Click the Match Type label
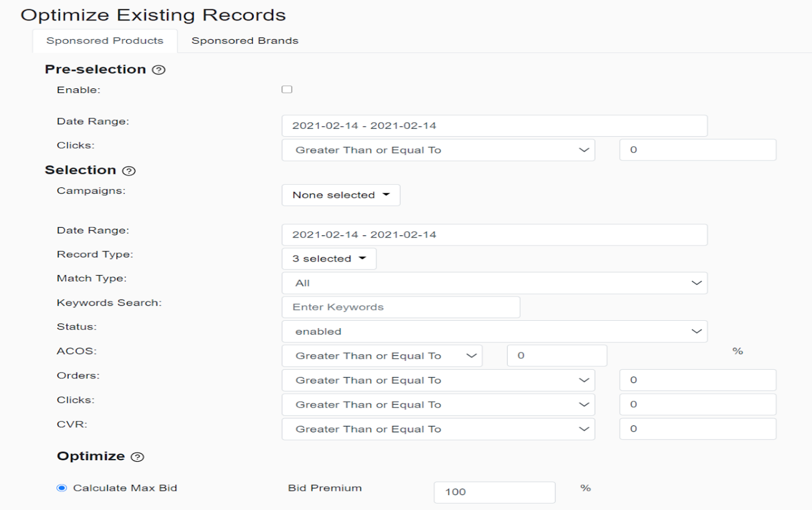This screenshot has height=510, width=812. (x=92, y=278)
